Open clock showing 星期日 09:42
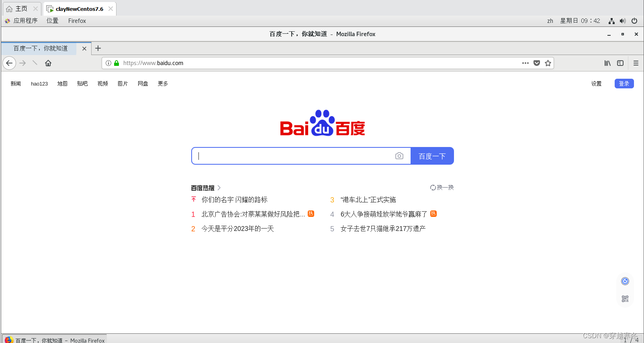Screen dimensions: 644x343 click(x=580, y=21)
